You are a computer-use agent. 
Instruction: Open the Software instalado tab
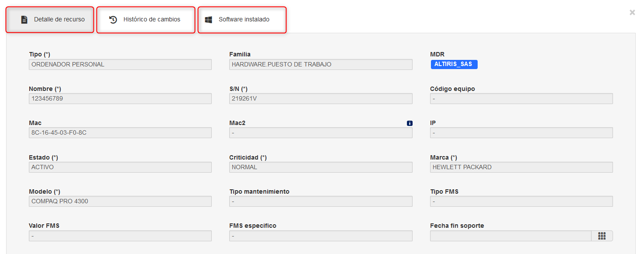[x=242, y=20]
